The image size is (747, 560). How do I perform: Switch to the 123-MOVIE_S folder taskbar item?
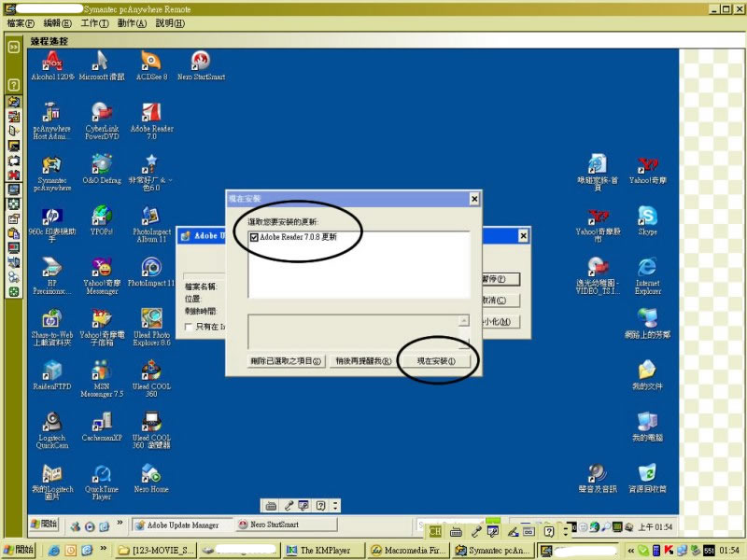point(156,551)
